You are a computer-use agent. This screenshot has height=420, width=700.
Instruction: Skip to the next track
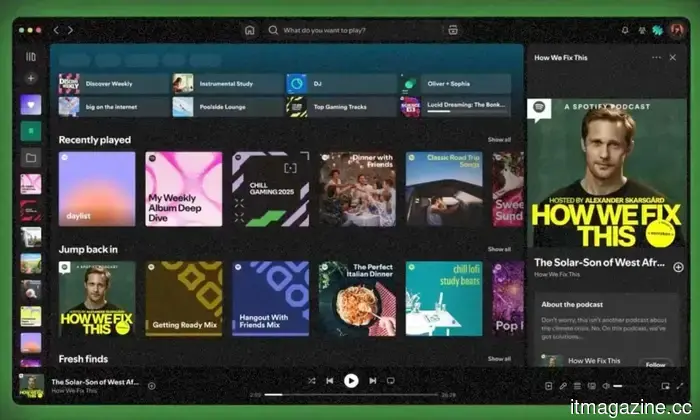pyautogui.click(x=372, y=381)
